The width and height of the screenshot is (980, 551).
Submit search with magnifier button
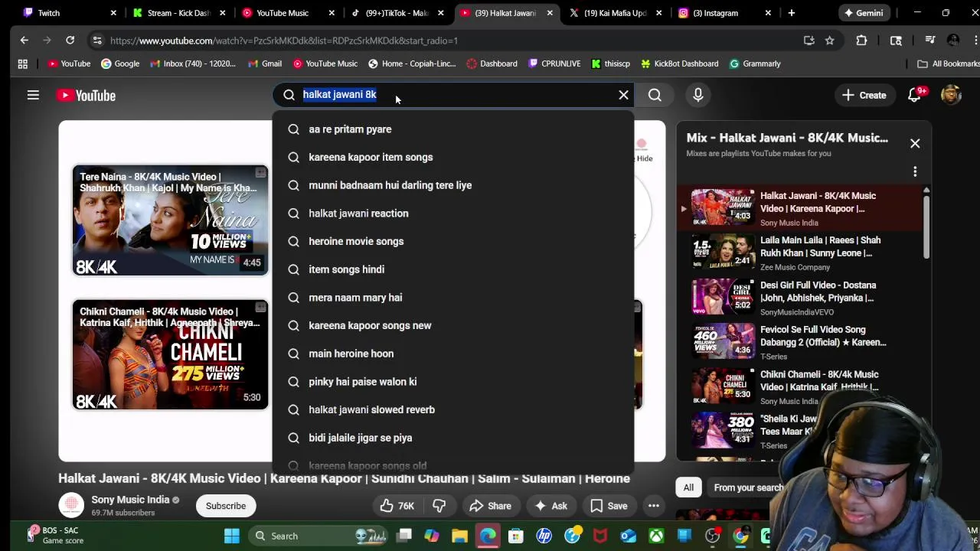(x=655, y=95)
